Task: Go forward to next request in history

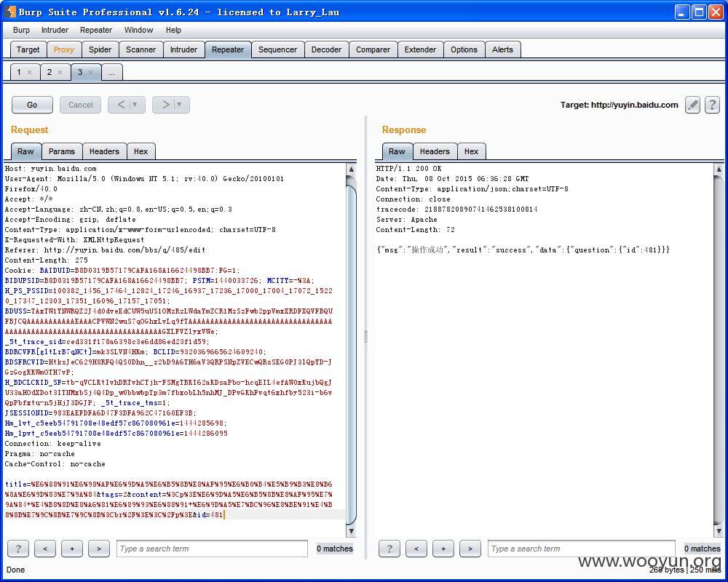Action: (165, 105)
